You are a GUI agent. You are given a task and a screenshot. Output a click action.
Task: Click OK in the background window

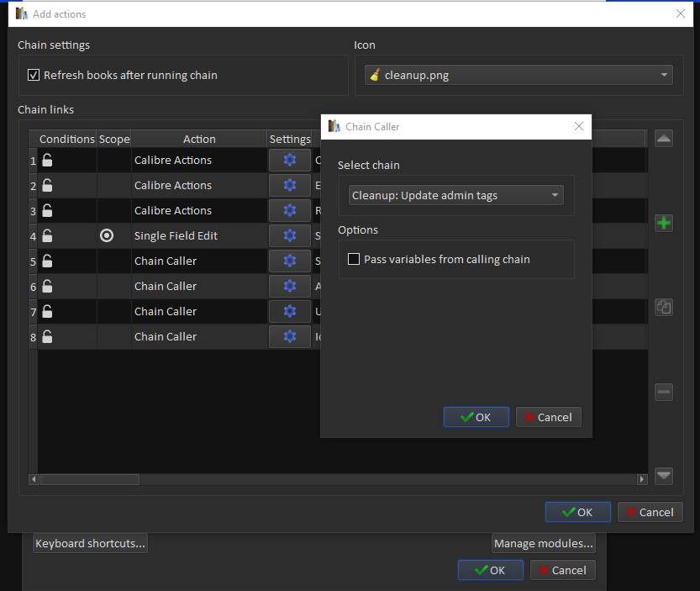(490, 570)
